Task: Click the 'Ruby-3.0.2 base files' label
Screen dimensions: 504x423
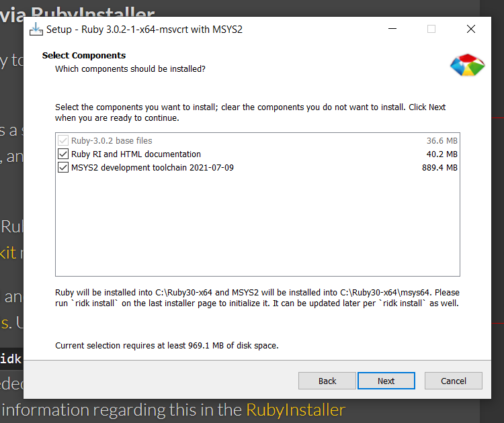Action: coord(112,141)
